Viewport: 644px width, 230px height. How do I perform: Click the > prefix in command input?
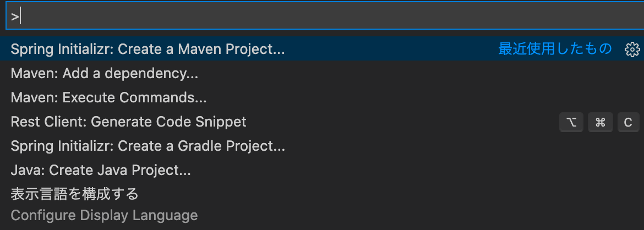click(15, 17)
